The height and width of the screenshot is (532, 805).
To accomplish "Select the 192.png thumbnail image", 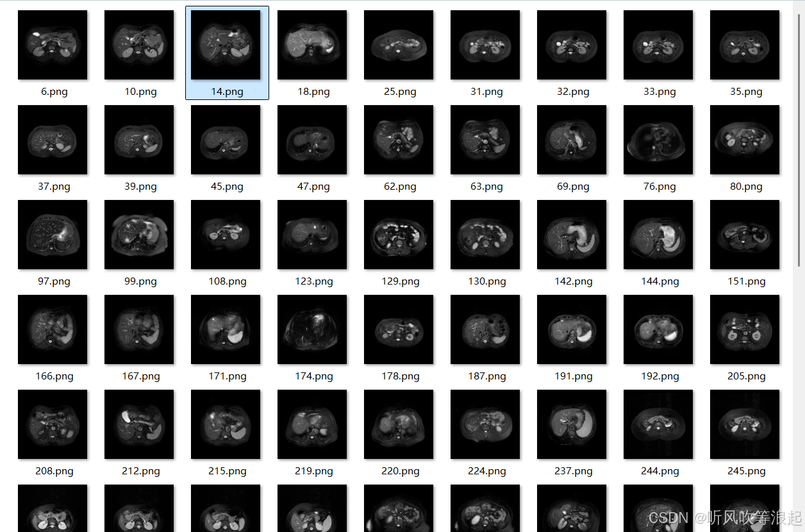I will pyautogui.click(x=658, y=329).
